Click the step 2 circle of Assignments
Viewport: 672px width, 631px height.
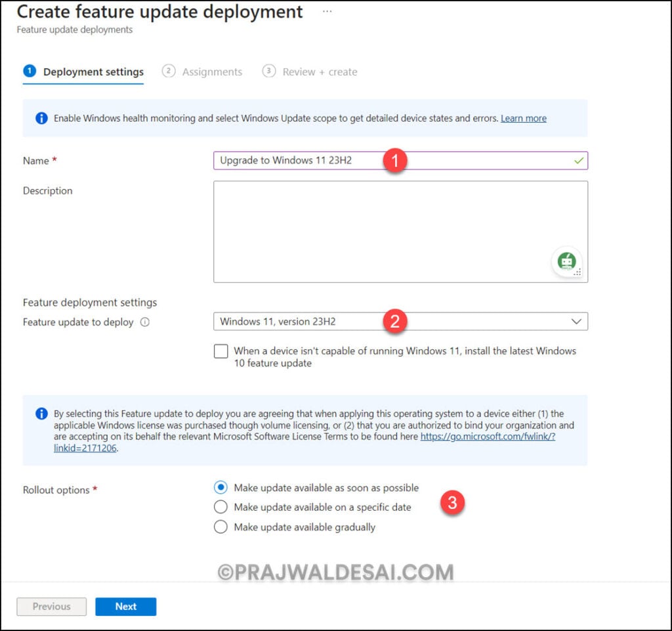click(x=169, y=71)
